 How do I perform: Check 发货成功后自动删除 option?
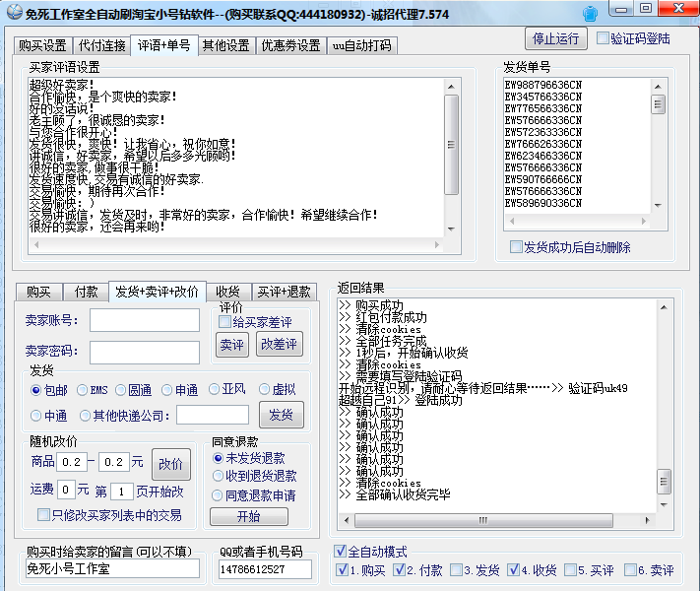pyautogui.click(x=516, y=247)
